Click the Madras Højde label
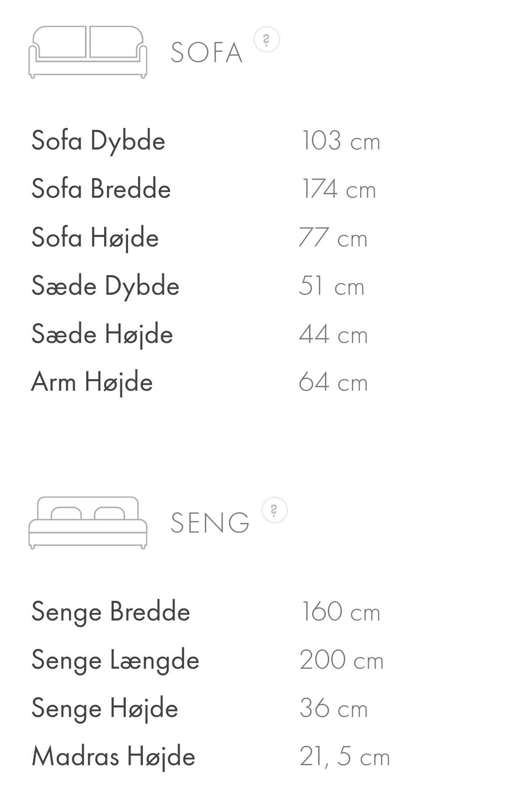This screenshot has width=516, height=812. (x=113, y=757)
